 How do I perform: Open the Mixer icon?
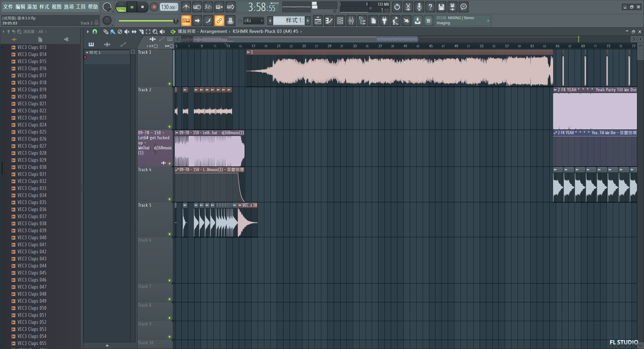point(351,21)
